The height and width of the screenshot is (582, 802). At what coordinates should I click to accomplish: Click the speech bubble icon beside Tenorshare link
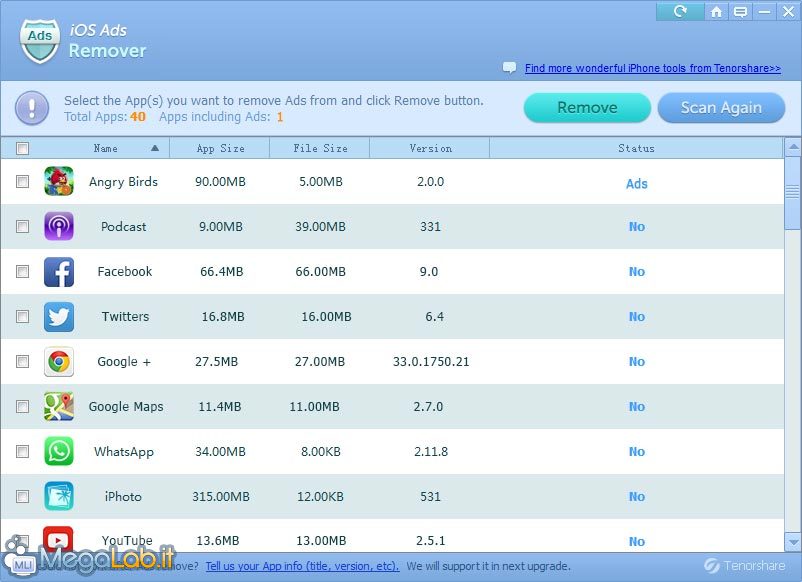509,68
